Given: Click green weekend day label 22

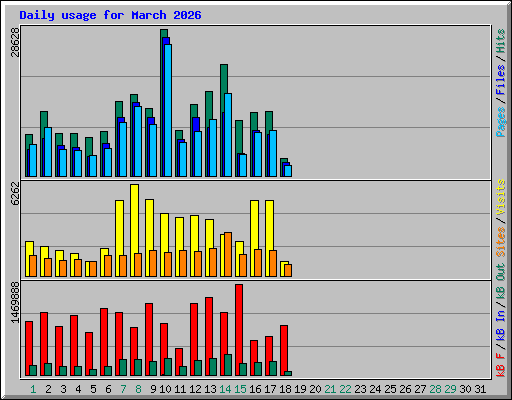Looking at the screenshot, I should 345,389.
